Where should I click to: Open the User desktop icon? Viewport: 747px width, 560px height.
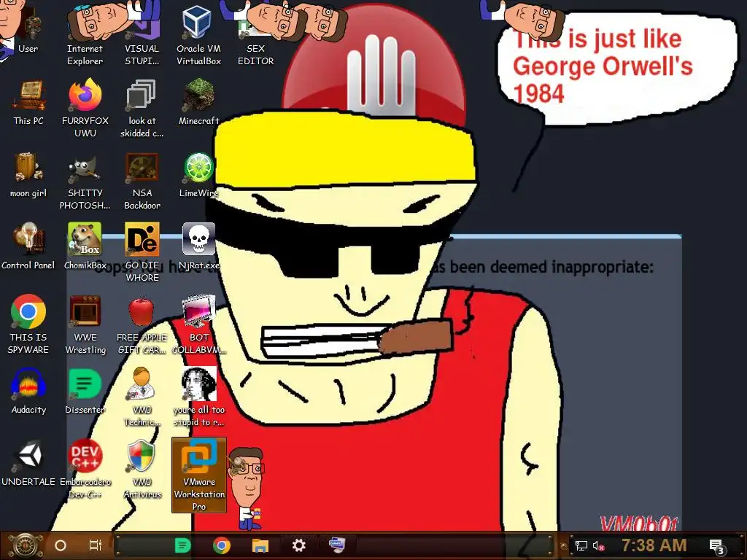[x=28, y=32]
